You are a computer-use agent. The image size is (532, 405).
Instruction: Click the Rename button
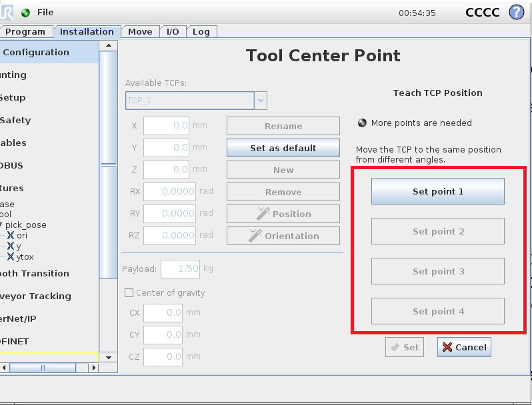[x=283, y=126]
